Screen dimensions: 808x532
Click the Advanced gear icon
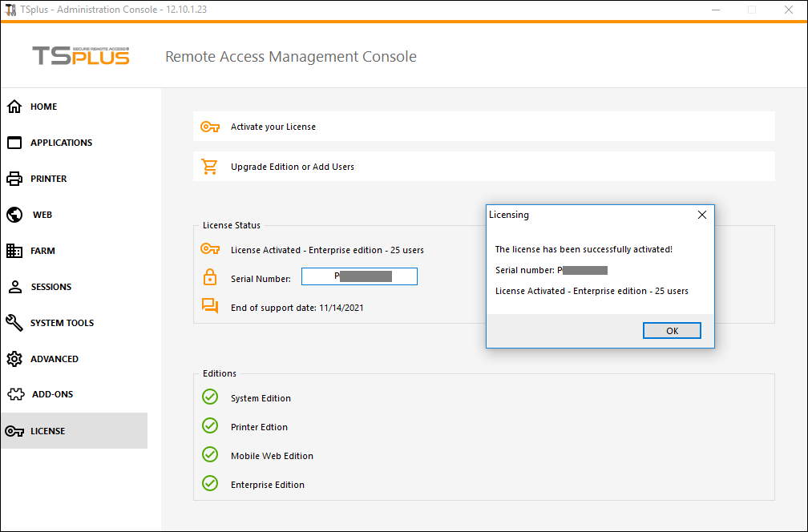pyautogui.click(x=14, y=359)
